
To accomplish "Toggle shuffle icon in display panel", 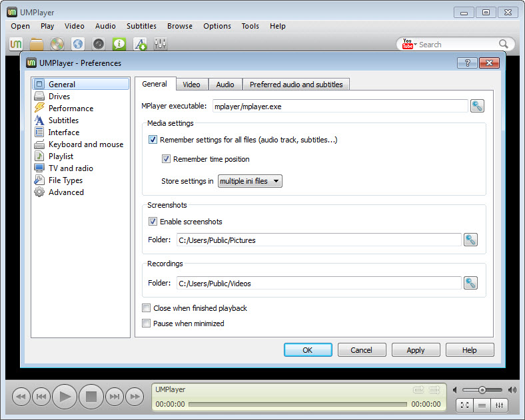I will 434,389.
